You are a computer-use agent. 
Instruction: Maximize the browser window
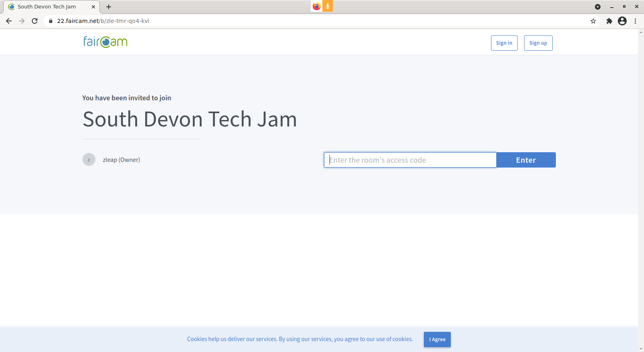coord(624,7)
